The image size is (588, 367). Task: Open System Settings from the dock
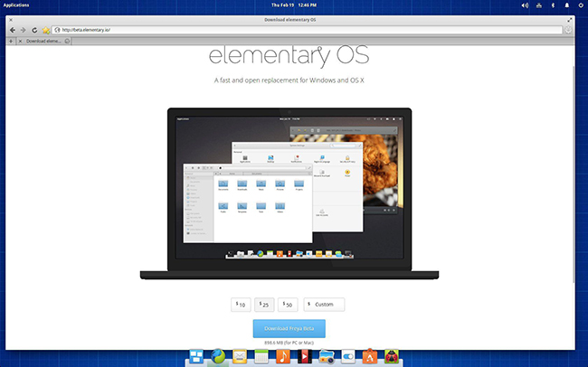tap(348, 356)
